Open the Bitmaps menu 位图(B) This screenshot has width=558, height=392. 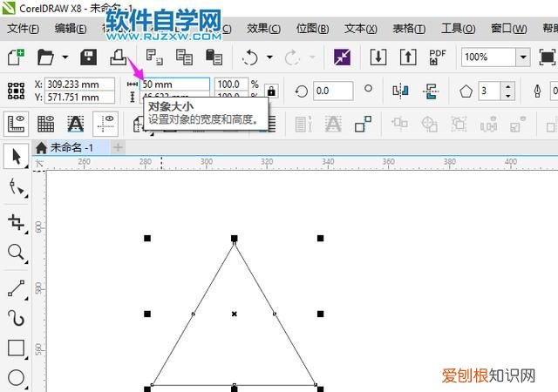coord(312,29)
